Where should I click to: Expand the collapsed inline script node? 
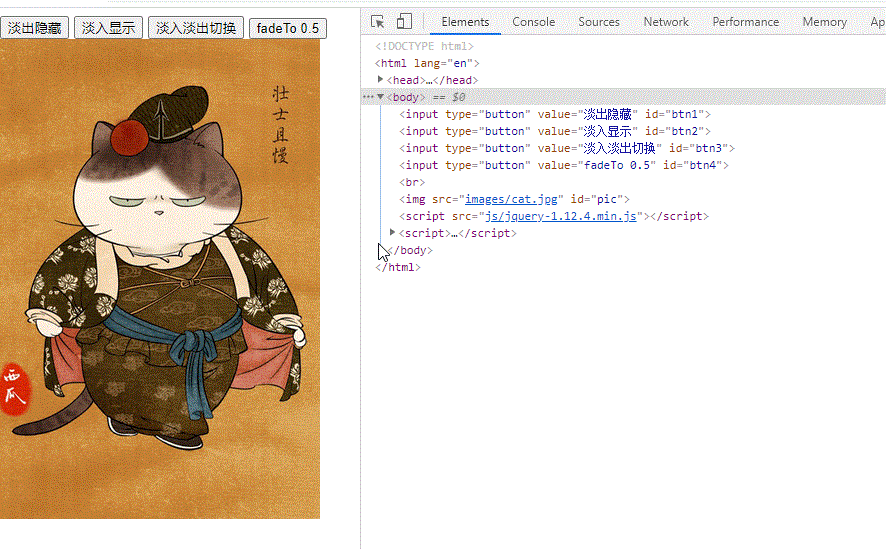tap(392, 232)
